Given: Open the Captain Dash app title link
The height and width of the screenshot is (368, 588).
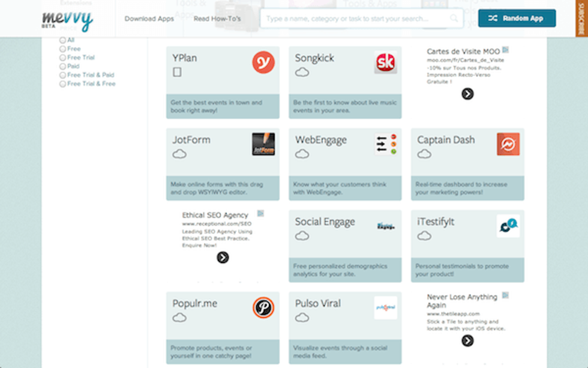Looking at the screenshot, I should 446,140.
